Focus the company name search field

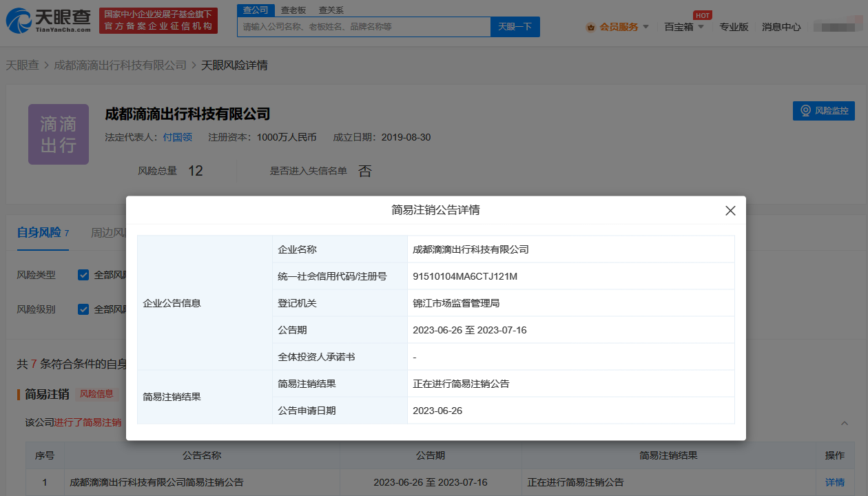pyautogui.click(x=364, y=27)
